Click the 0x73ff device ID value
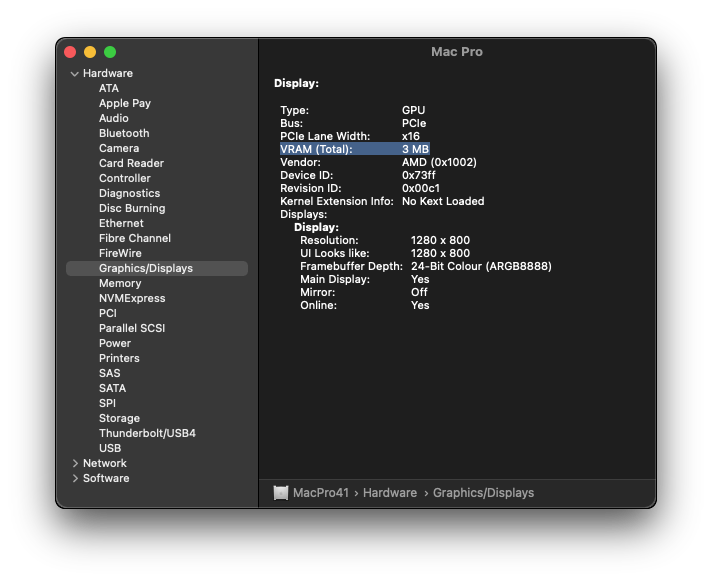 coord(418,175)
